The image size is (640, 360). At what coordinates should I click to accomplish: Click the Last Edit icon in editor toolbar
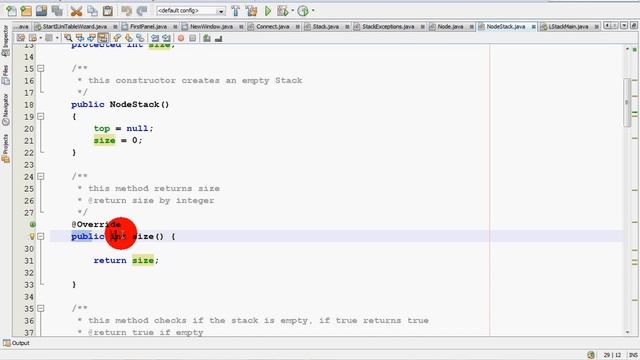pos(21,38)
